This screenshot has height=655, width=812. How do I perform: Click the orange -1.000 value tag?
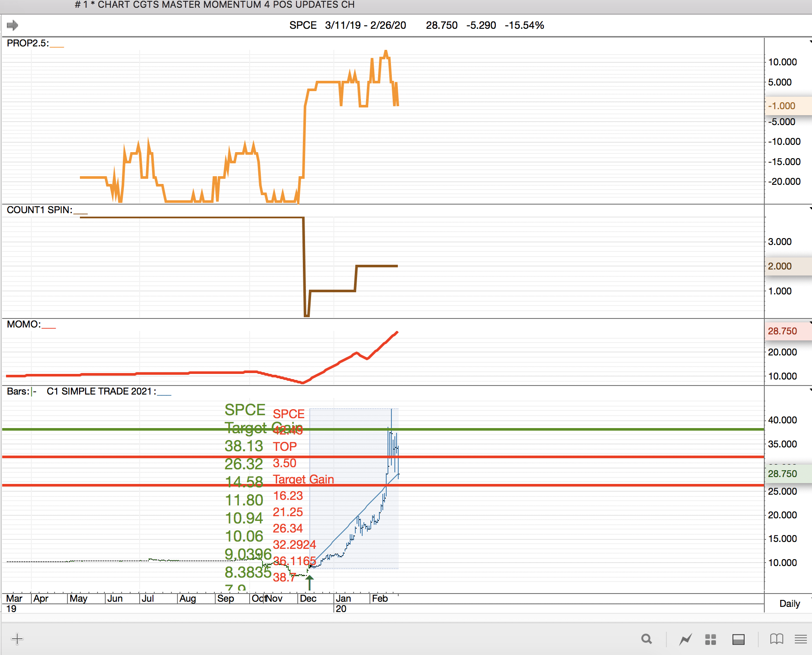788,106
